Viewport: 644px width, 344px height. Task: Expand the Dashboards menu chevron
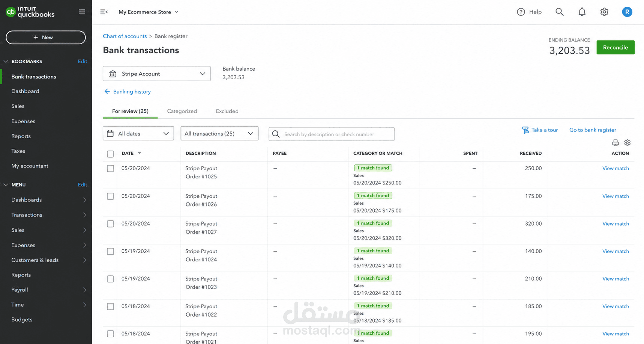(x=84, y=200)
